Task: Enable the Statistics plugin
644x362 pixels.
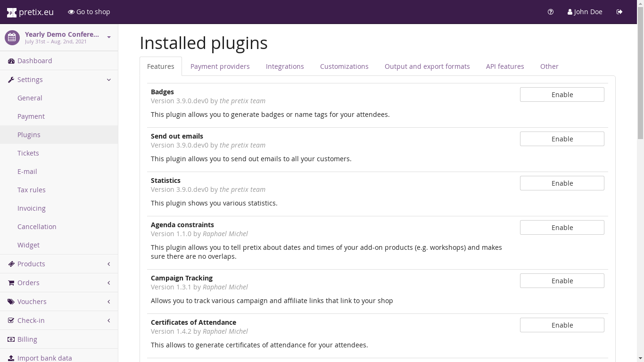Action: click(x=562, y=183)
